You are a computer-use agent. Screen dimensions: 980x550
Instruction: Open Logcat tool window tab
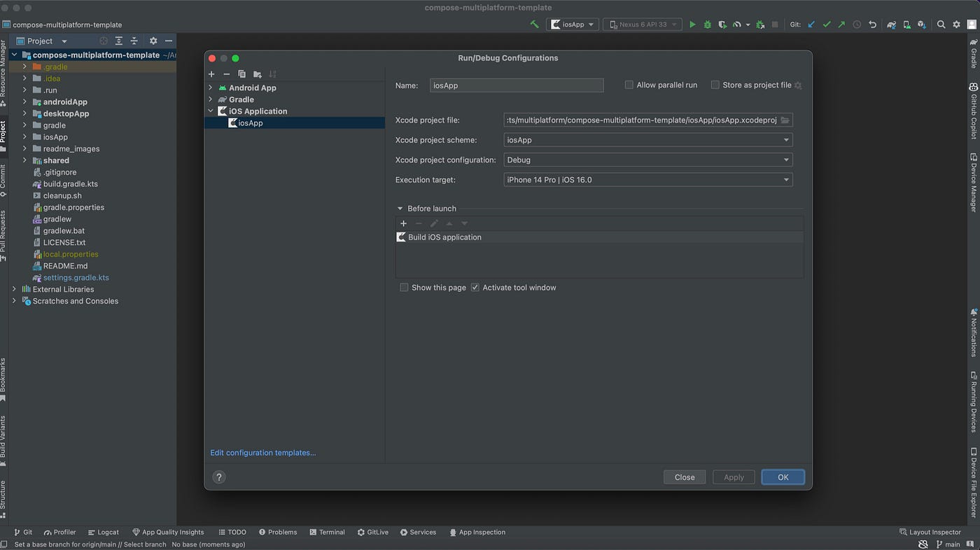click(103, 533)
